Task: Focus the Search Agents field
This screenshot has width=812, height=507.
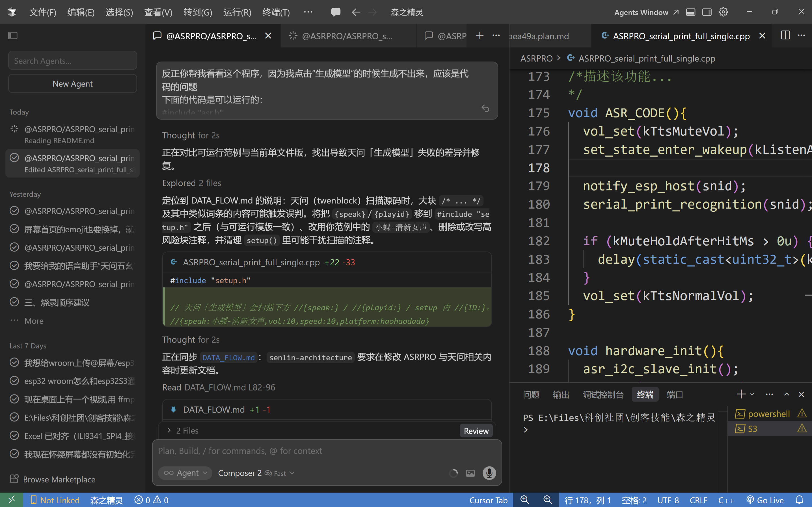Action: coord(72,61)
